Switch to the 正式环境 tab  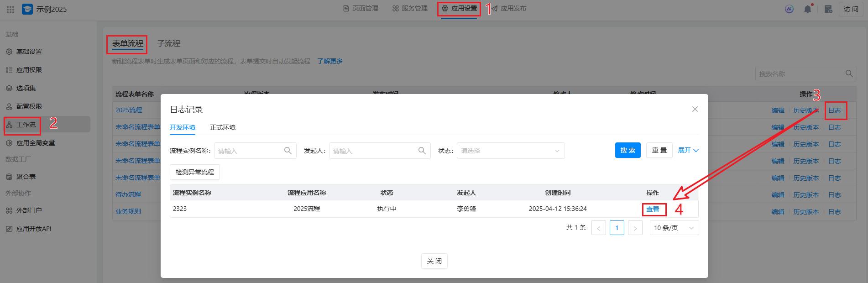pos(223,127)
